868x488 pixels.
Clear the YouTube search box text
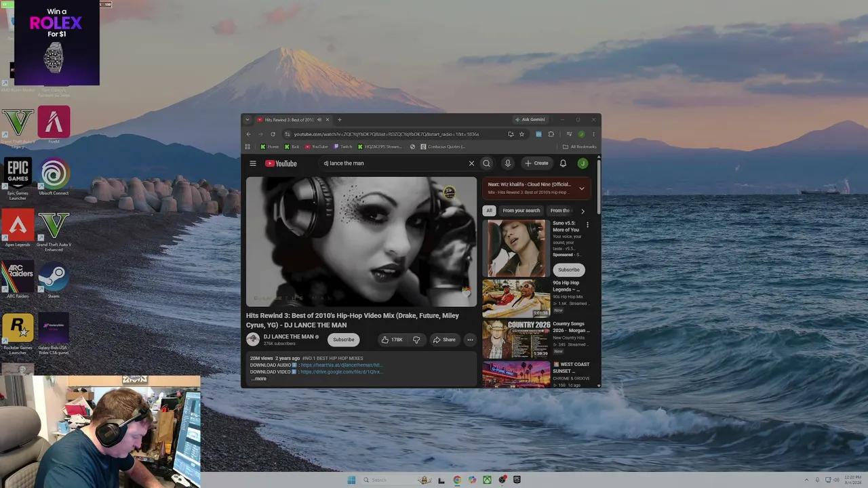471,163
